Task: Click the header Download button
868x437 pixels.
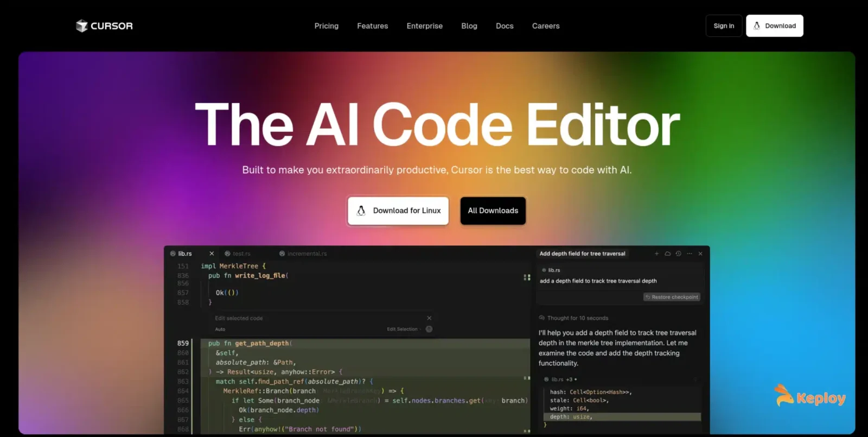Action: 775,26
